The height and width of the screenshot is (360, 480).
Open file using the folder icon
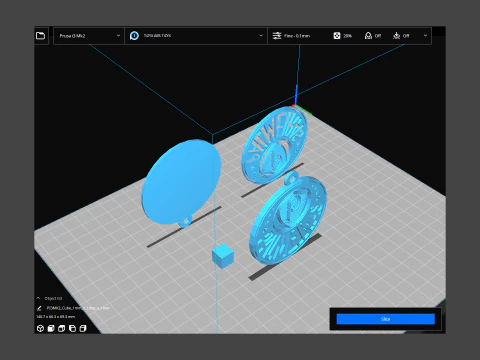(x=40, y=35)
